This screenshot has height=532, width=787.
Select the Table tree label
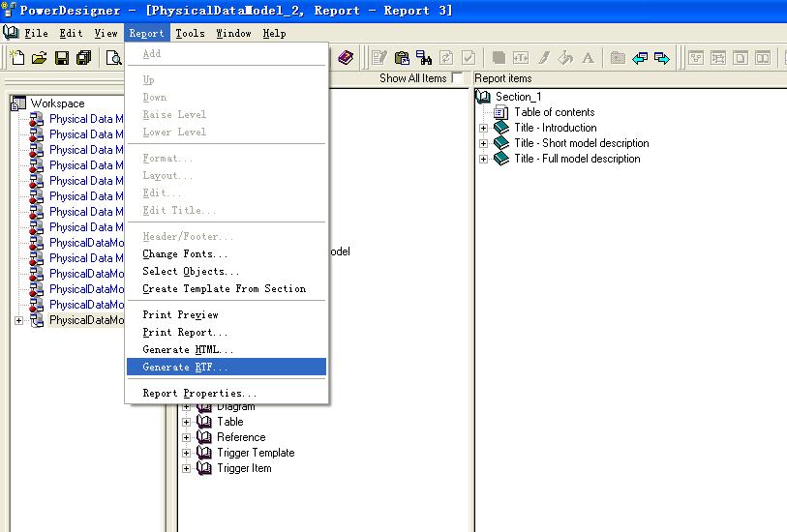tap(229, 422)
